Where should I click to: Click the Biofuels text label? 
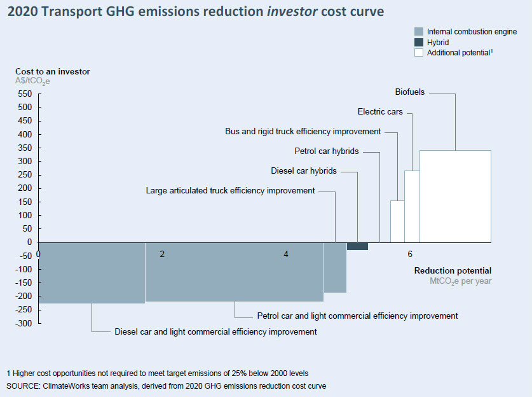[x=410, y=92]
